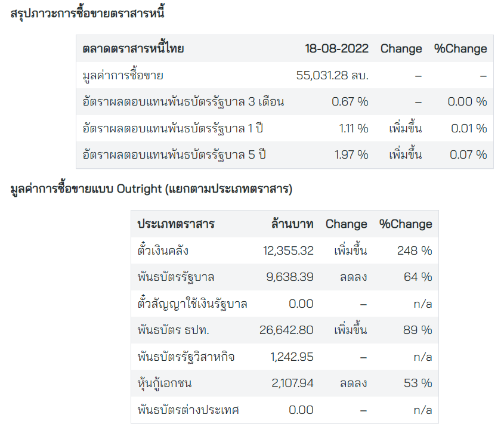Select the ประเภทตราสาร column header
This screenshot has height=430, width=504.
[176, 224]
